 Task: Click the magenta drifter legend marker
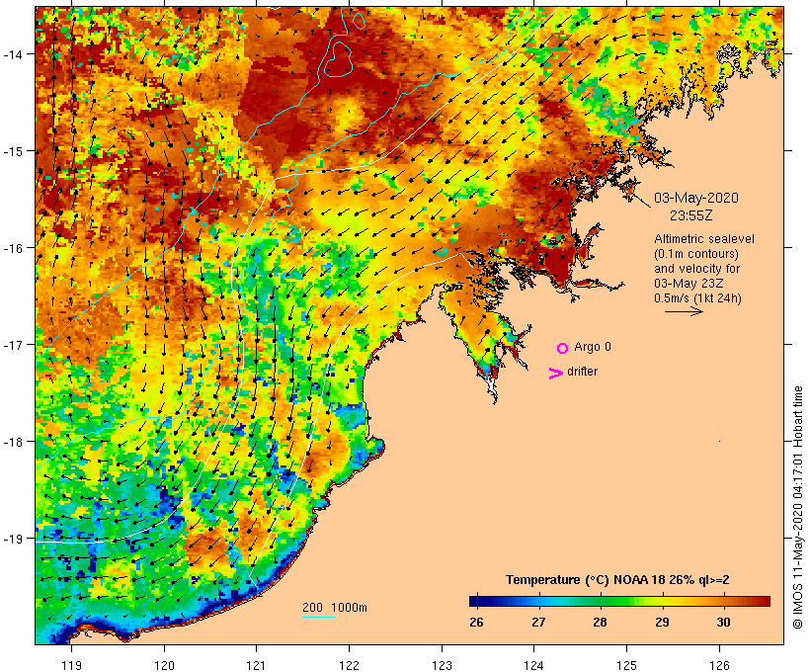point(555,374)
